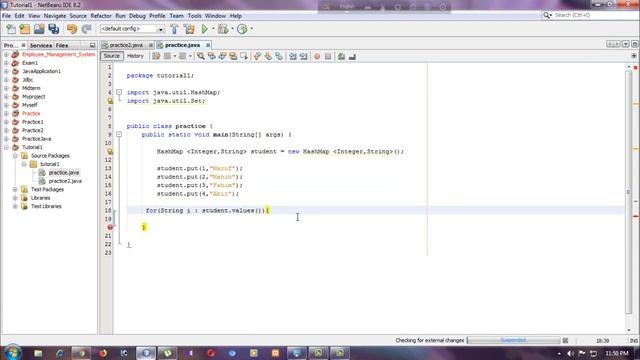This screenshot has width=640, height=360.
Task: Click the error marker on line 20
Action: click(x=110, y=227)
